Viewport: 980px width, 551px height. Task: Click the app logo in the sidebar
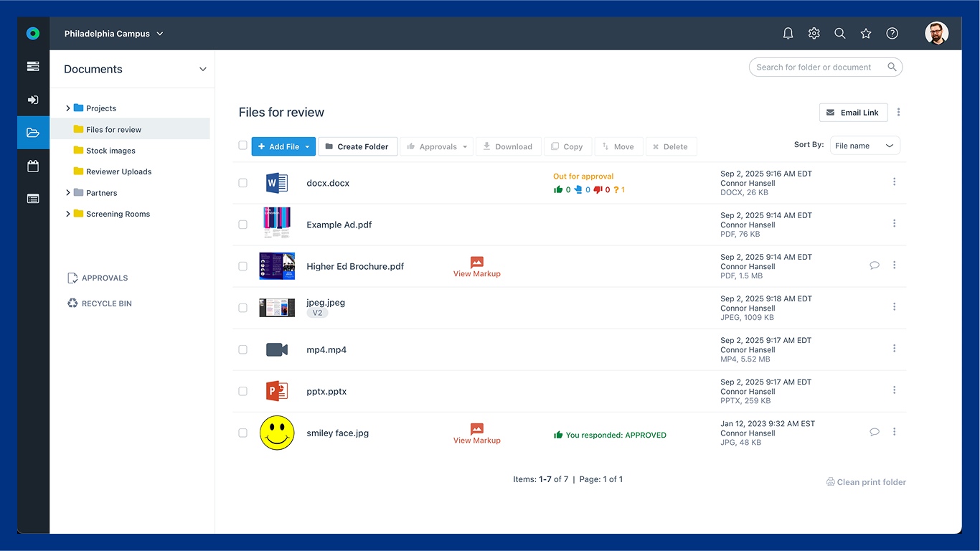[x=33, y=33]
